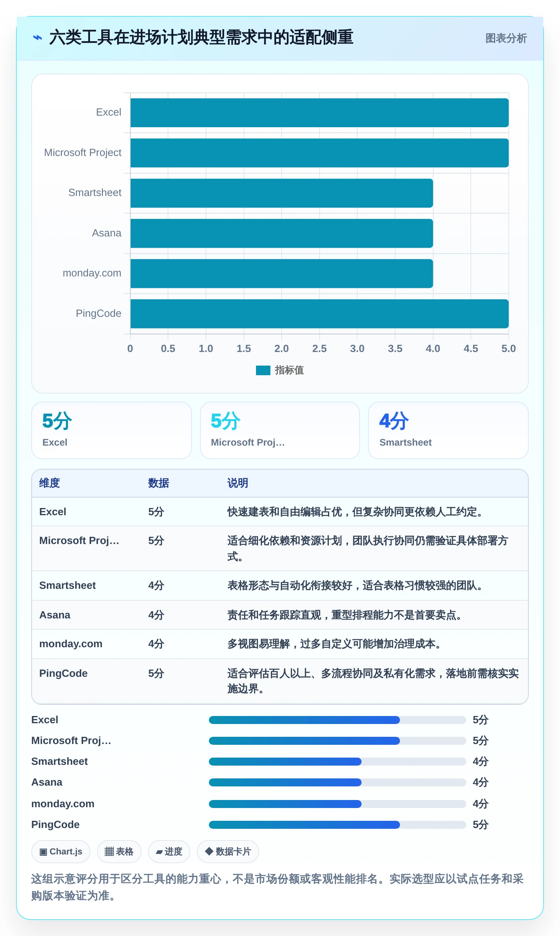Select the PingCode bar in the bar chart
This screenshot has width=560, height=936.
(x=319, y=314)
